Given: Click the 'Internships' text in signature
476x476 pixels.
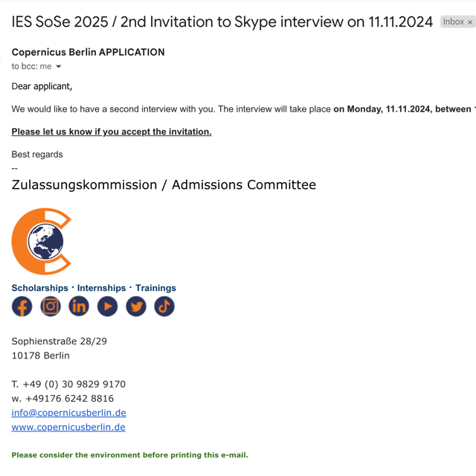Looking at the screenshot, I should pos(101,288).
